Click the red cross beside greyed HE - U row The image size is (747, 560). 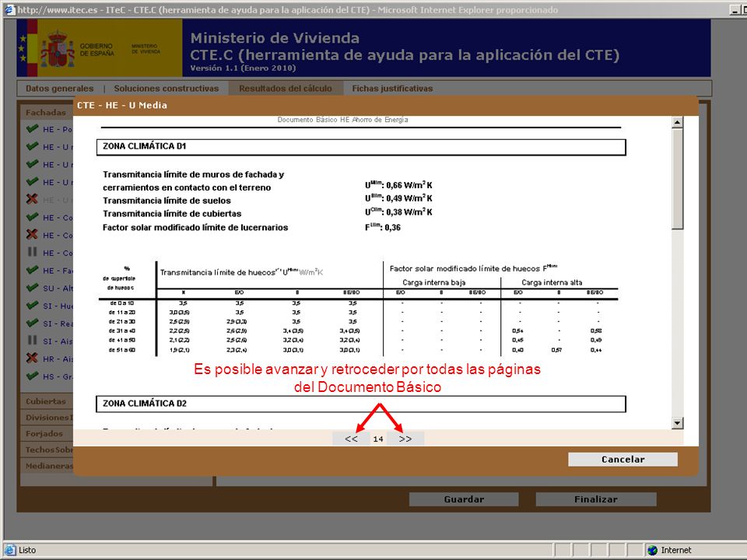pyautogui.click(x=32, y=199)
